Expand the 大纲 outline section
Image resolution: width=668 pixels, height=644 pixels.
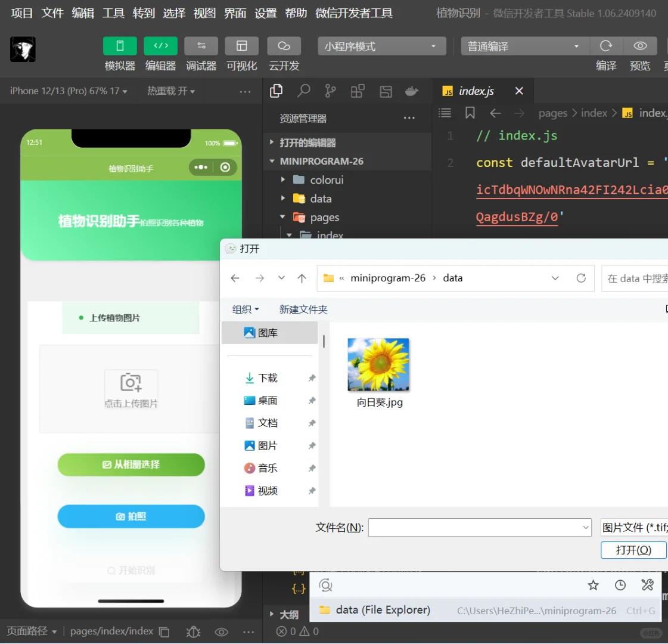point(284,615)
